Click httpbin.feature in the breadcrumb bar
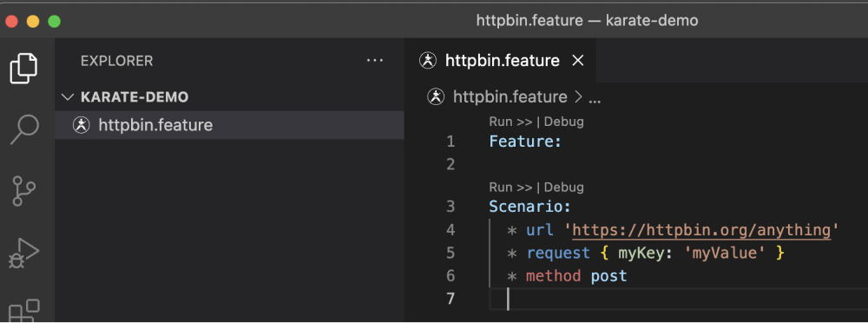The height and width of the screenshot is (323, 868). (510, 97)
